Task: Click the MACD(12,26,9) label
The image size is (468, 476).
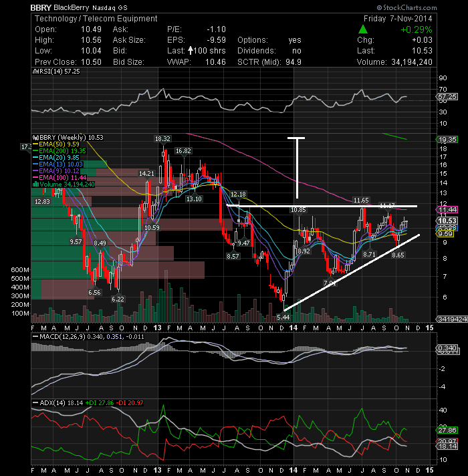Action: point(62,337)
